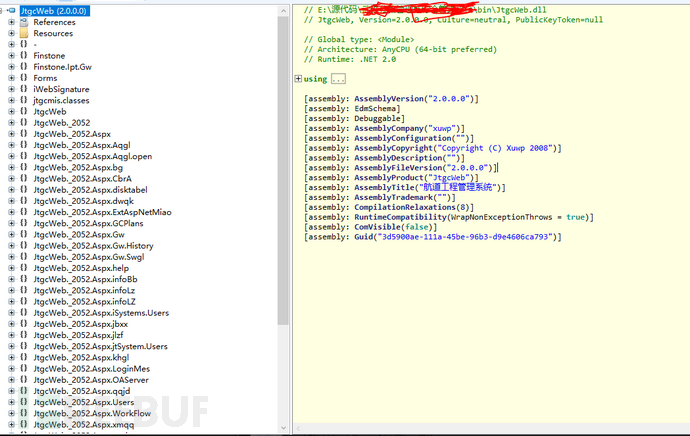The image size is (690, 436).
Task: Expand the References node
Action: pos(11,22)
